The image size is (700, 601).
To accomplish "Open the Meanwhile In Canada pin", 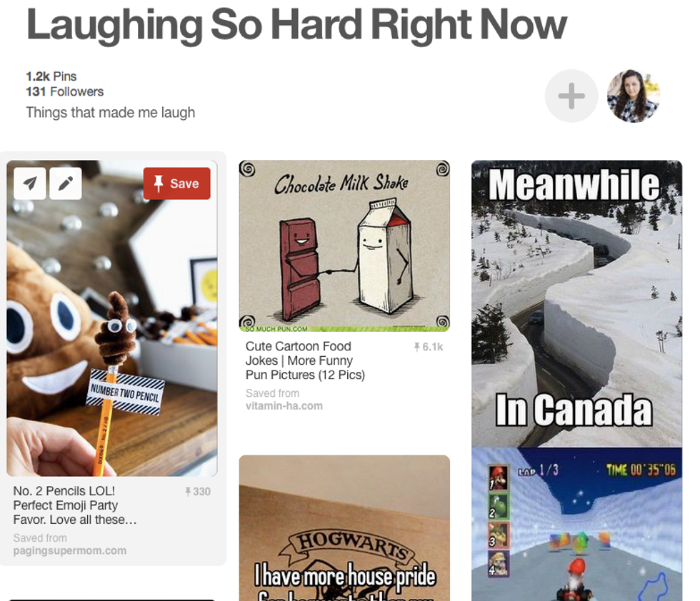I will [577, 304].
